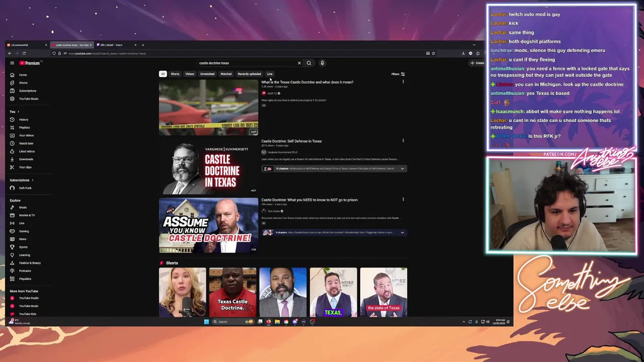Open the search Filters panel
This screenshot has height=362, width=644.
398,74
